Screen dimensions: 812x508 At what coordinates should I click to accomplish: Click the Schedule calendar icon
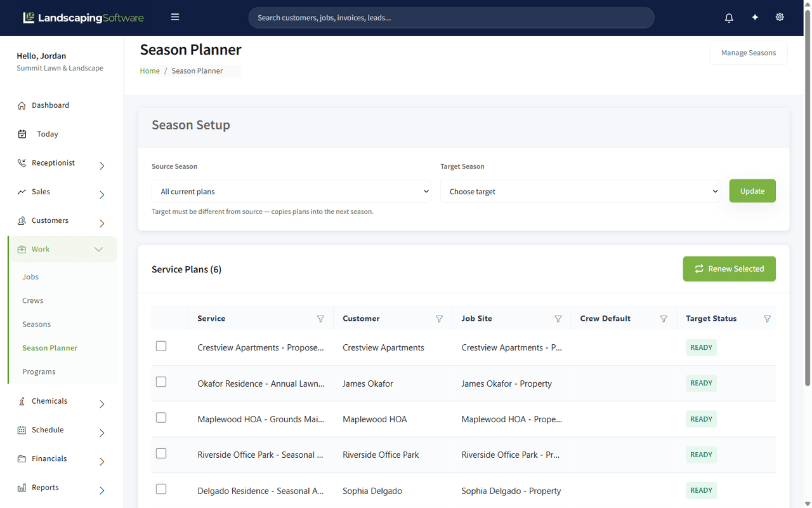point(22,430)
